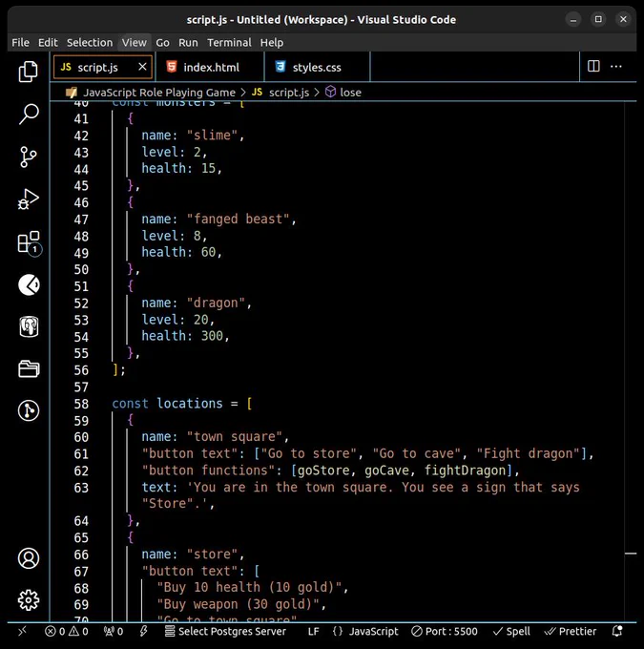Viewport: 644px width, 649px height.
Task: Click on "dragon" string on line 52
Action: [x=216, y=303]
